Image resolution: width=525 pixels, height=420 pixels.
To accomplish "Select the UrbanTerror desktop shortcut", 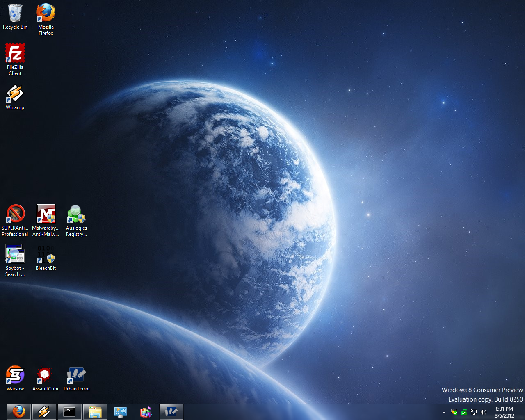I will click(x=76, y=375).
